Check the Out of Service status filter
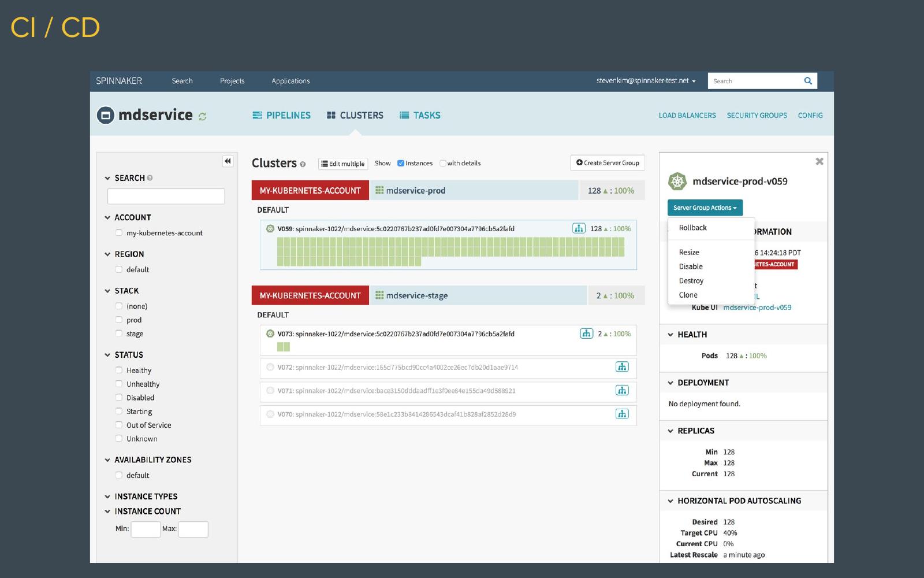Image resolution: width=924 pixels, height=578 pixels. pos(118,425)
